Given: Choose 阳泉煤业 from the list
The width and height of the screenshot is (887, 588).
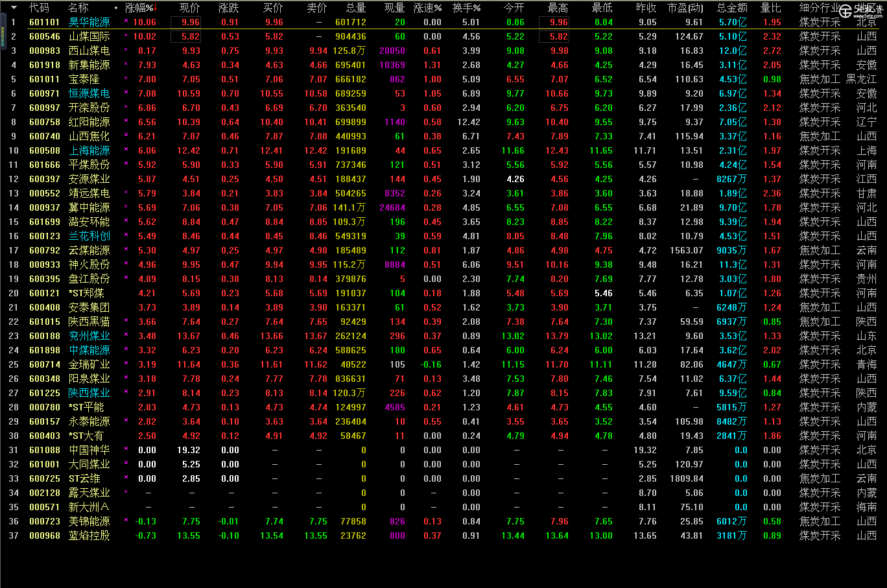Looking at the screenshot, I should (x=89, y=379).
